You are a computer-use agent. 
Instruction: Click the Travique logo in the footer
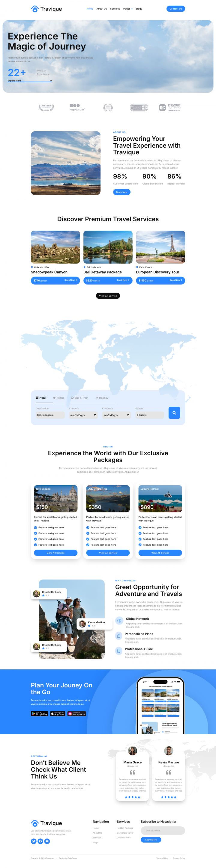click(x=46, y=823)
